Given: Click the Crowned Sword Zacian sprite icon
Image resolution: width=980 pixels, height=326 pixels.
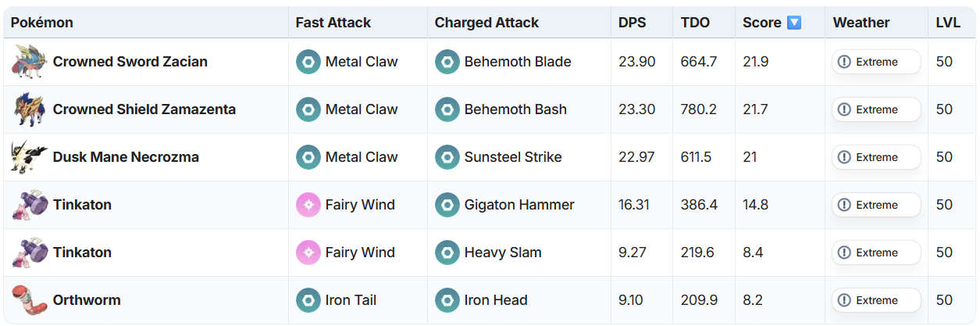Looking at the screenshot, I should click(30, 62).
